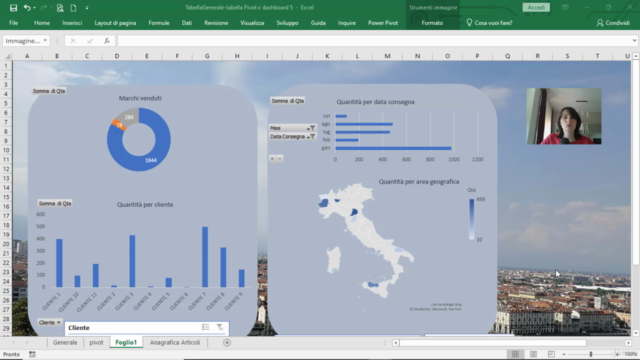
Task: Click the clear filter icon in Cliente slicer
Action: (x=220, y=327)
